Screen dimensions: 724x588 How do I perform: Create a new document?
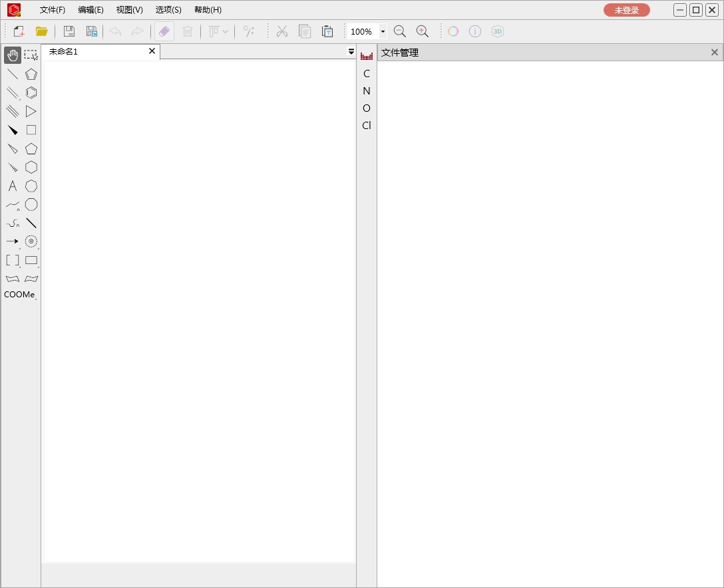pos(19,31)
